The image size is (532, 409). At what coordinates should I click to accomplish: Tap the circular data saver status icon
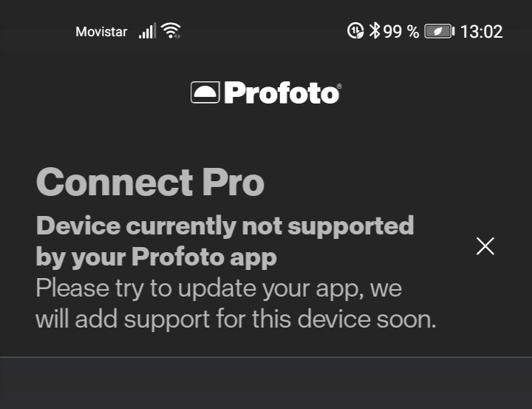click(355, 31)
